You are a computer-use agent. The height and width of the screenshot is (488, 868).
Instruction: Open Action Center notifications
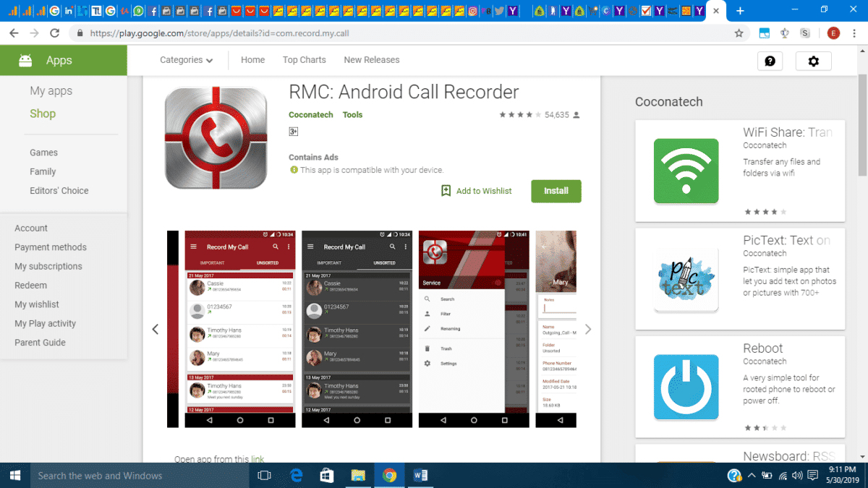click(x=813, y=476)
